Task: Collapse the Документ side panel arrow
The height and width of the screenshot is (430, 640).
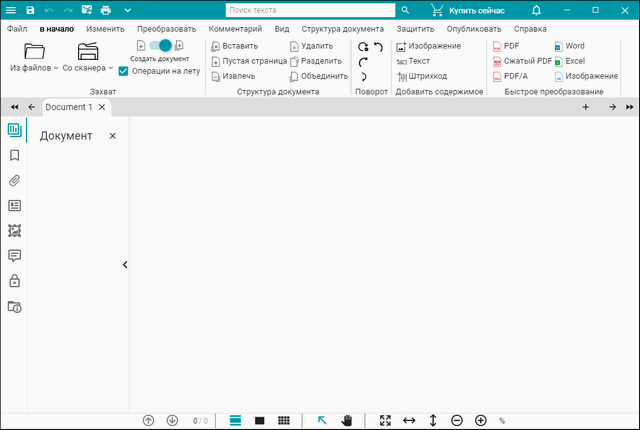Action: 125,265
